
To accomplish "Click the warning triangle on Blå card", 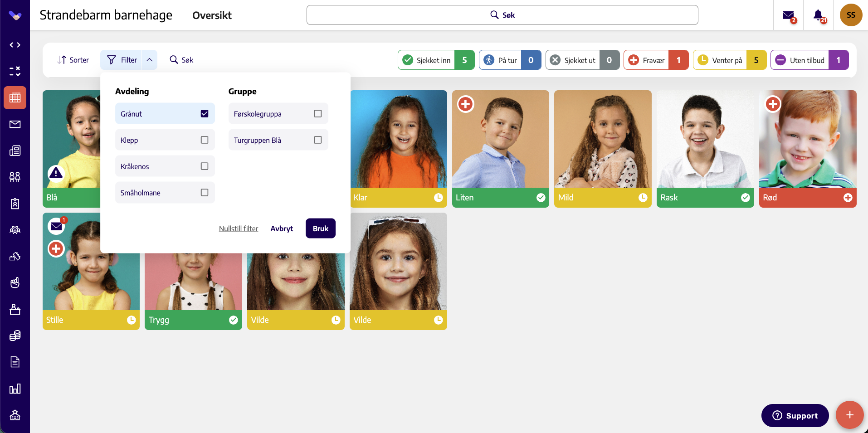I will pyautogui.click(x=56, y=173).
